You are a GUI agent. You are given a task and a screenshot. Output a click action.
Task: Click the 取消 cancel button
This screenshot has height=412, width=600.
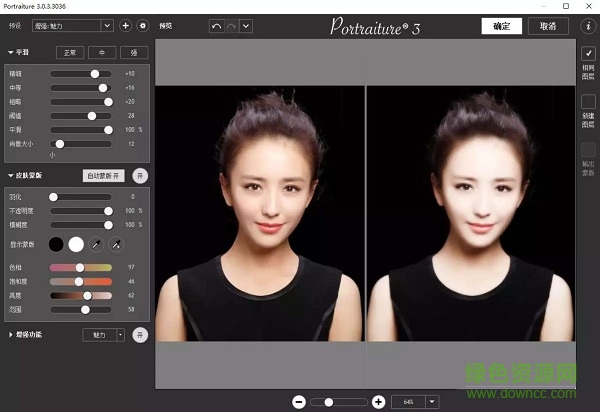(x=548, y=26)
